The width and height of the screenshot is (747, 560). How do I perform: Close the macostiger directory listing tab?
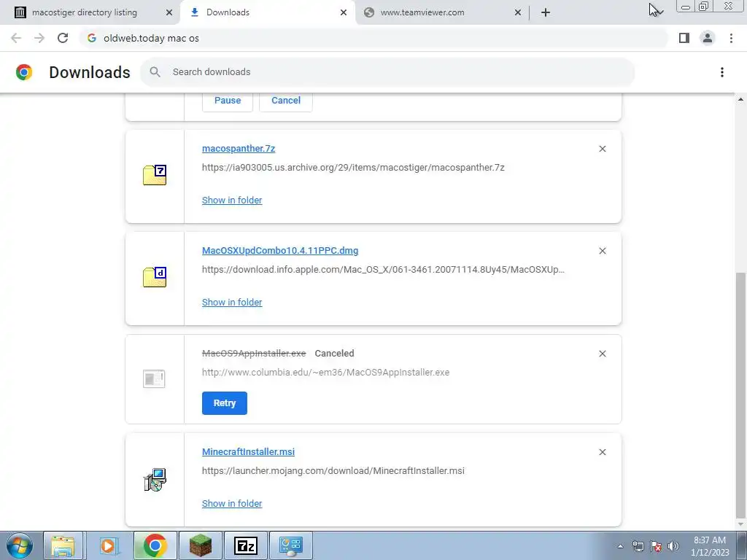pyautogui.click(x=169, y=12)
